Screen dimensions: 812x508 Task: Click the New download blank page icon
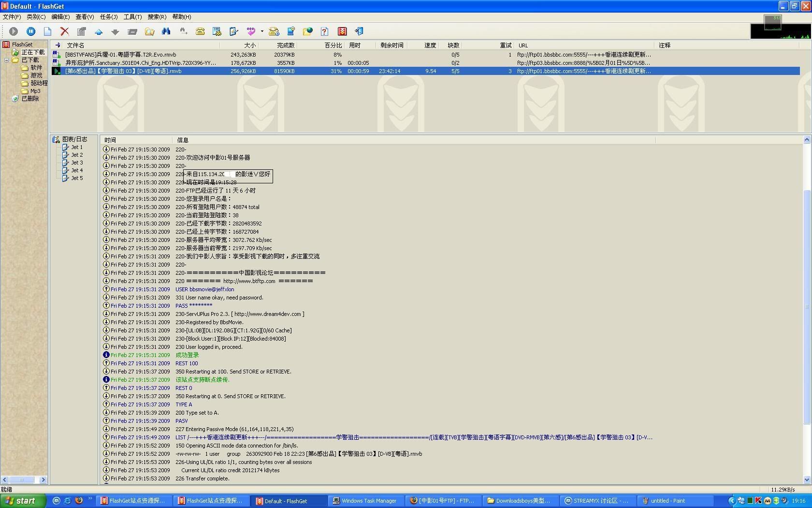click(x=47, y=31)
